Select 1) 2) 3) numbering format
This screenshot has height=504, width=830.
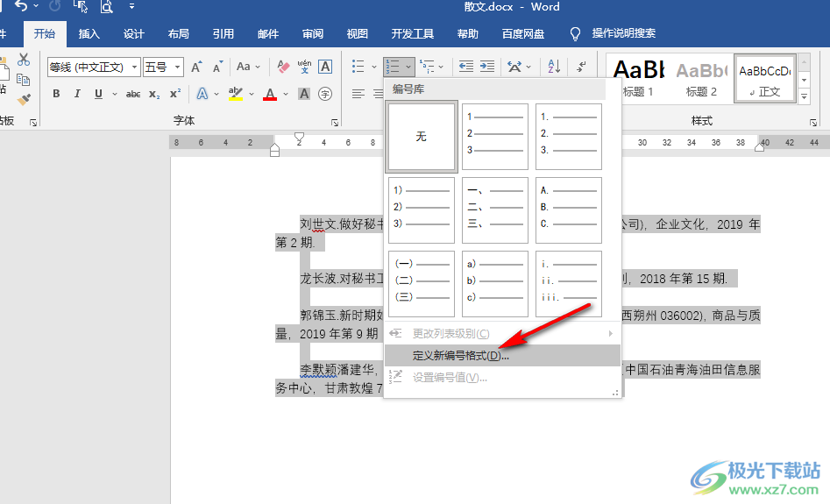click(x=422, y=210)
